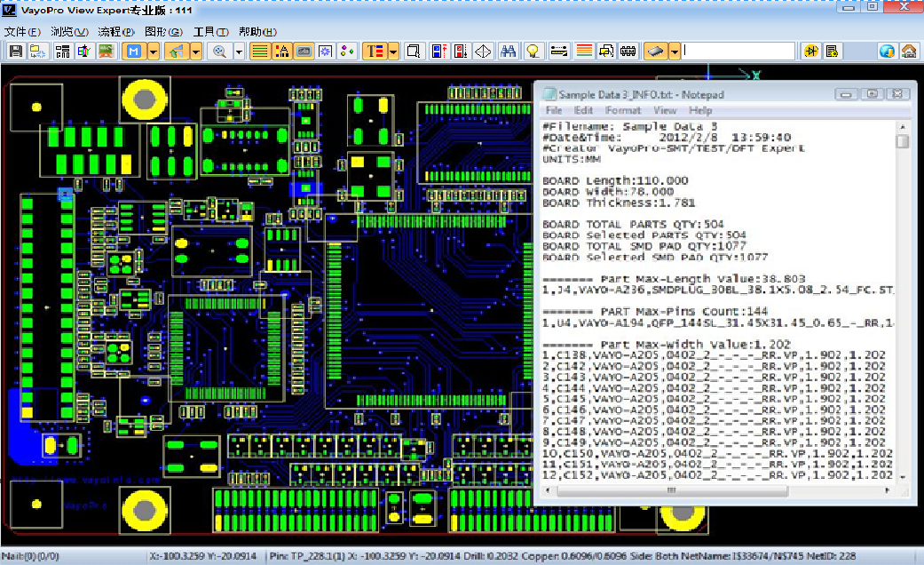Click the Save floppy disk icon
Screen dimensions: 924x565
click(x=16, y=52)
